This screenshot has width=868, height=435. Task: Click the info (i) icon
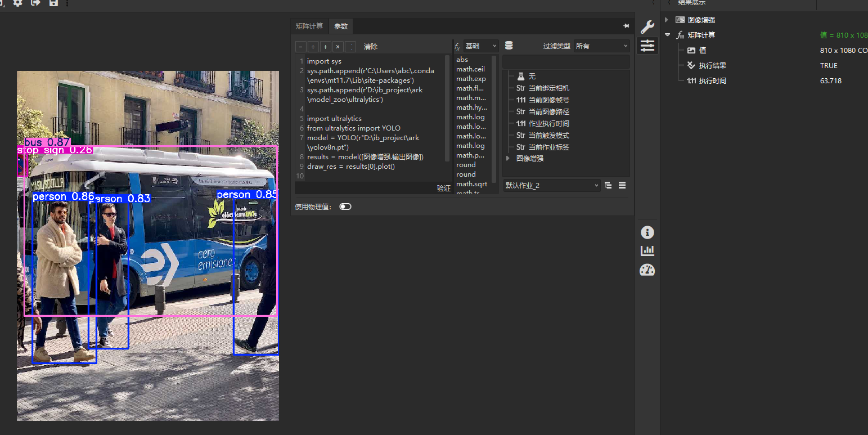point(647,232)
